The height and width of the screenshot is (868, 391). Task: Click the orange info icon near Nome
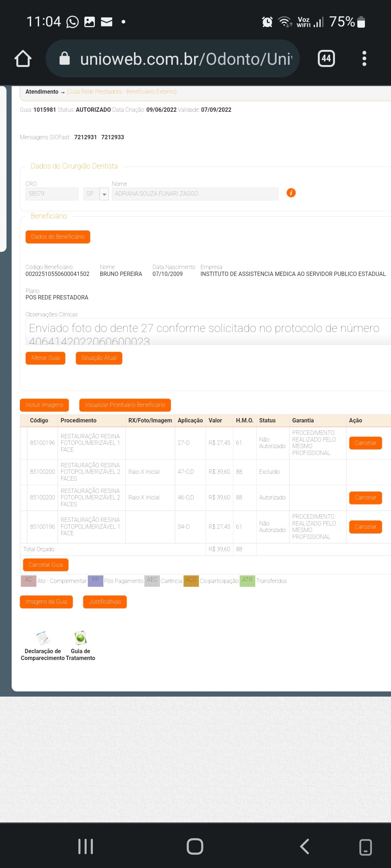[291, 193]
